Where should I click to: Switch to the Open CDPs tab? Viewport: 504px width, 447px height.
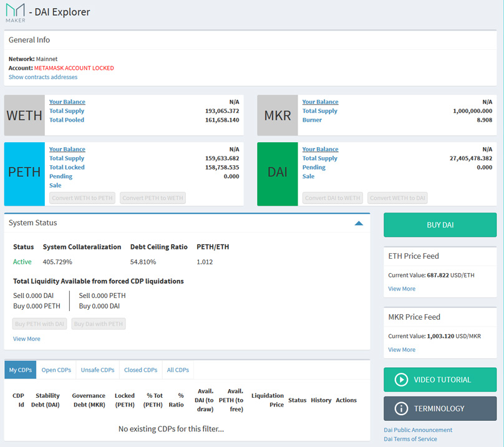point(56,370)
